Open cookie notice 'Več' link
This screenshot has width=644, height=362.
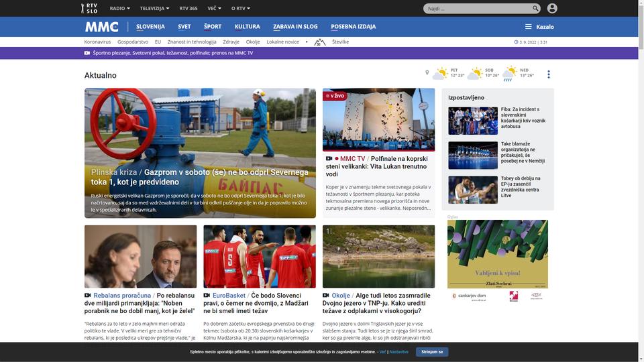pyautogui.click(x=382, y=352)
